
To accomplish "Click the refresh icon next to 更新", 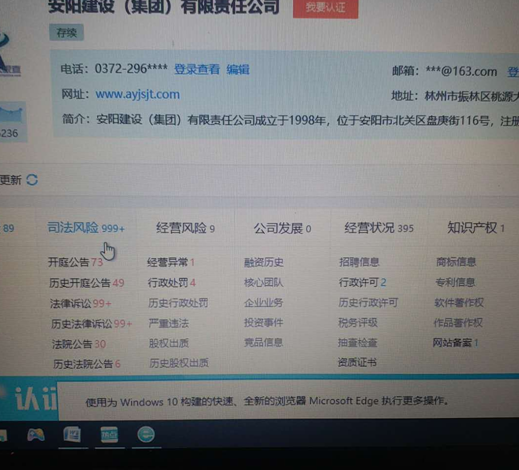I will click(32, 180).
